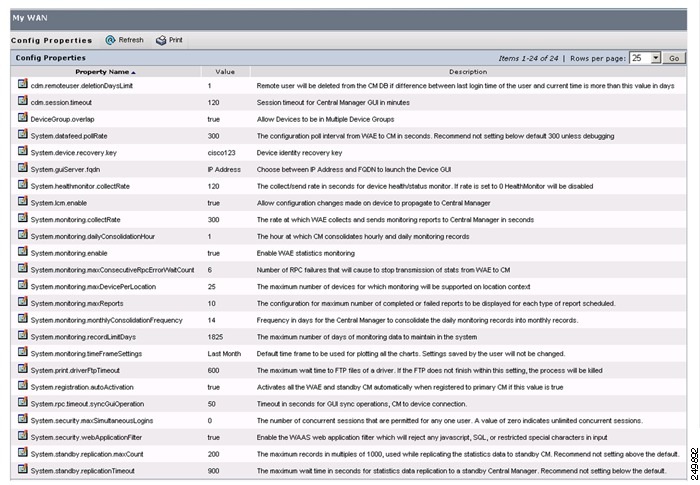The width and height of the screenshot is (700, 485).
Task: Click the My WAN title
Action: (30, 18)
